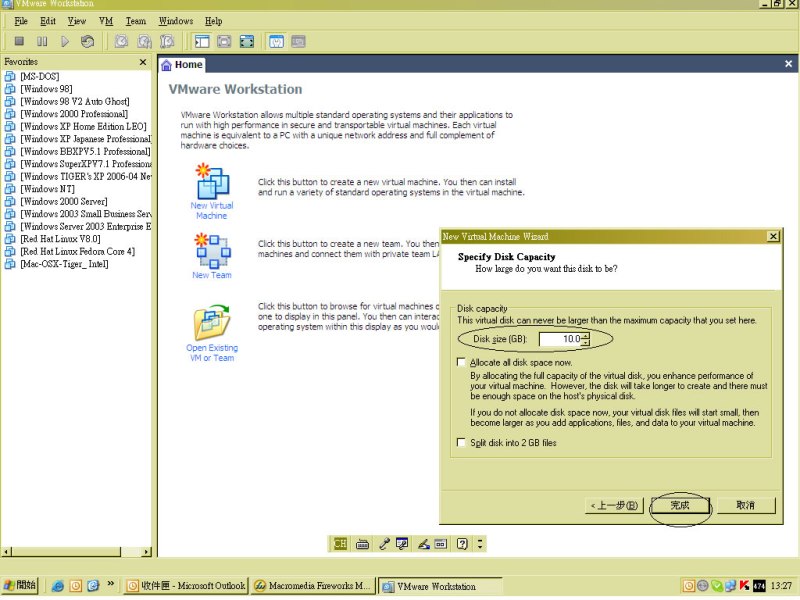Click the Console view toolbar icon
This screenshot has height=600, width=800.
pyautogui.click(x=298, y=41)
